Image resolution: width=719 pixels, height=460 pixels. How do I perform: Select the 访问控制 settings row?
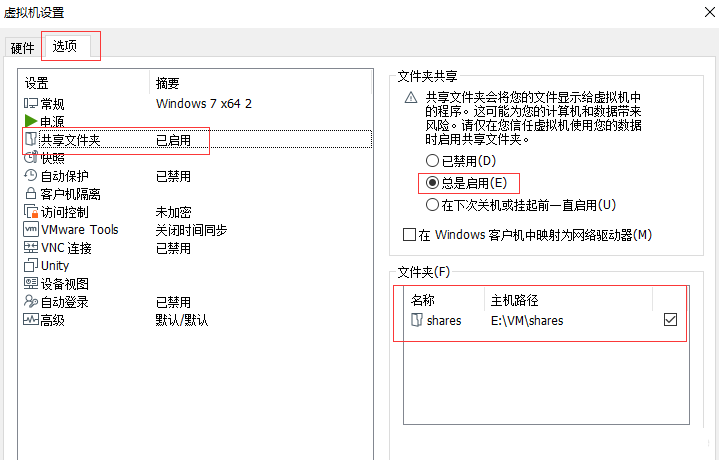(196, 211)
